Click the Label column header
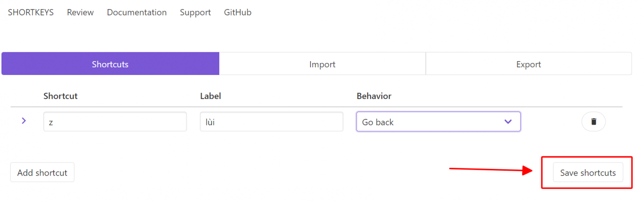Viewport: 644px width, 202px height. coord(211,96)
